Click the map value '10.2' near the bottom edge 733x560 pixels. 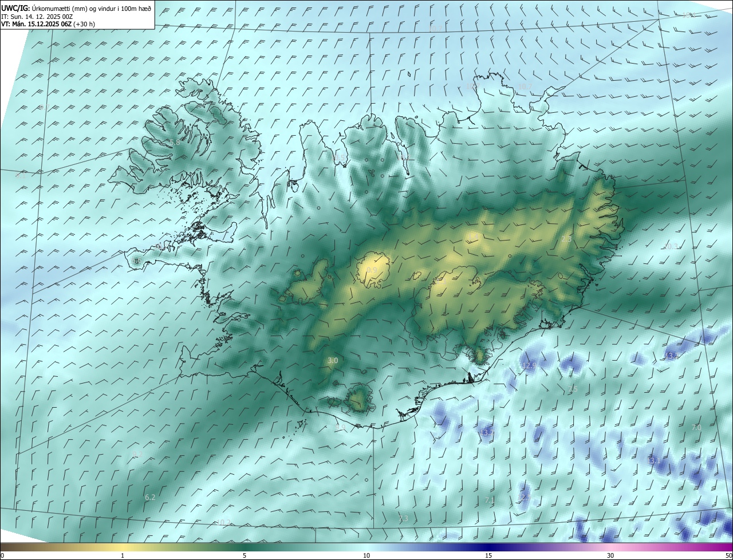coord(223,522)
